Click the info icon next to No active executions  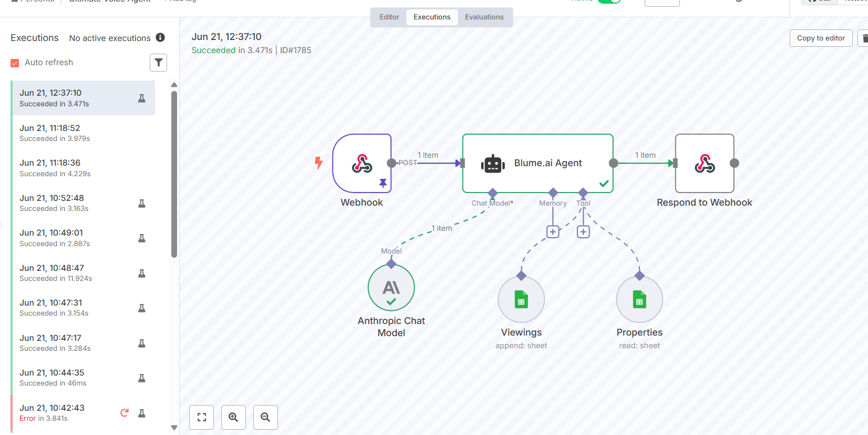(x=160, y=37)
